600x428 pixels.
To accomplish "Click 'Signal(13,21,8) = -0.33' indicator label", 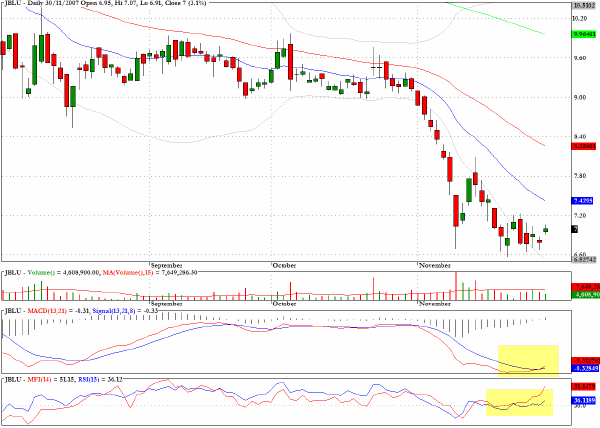I will pos(125,311).
